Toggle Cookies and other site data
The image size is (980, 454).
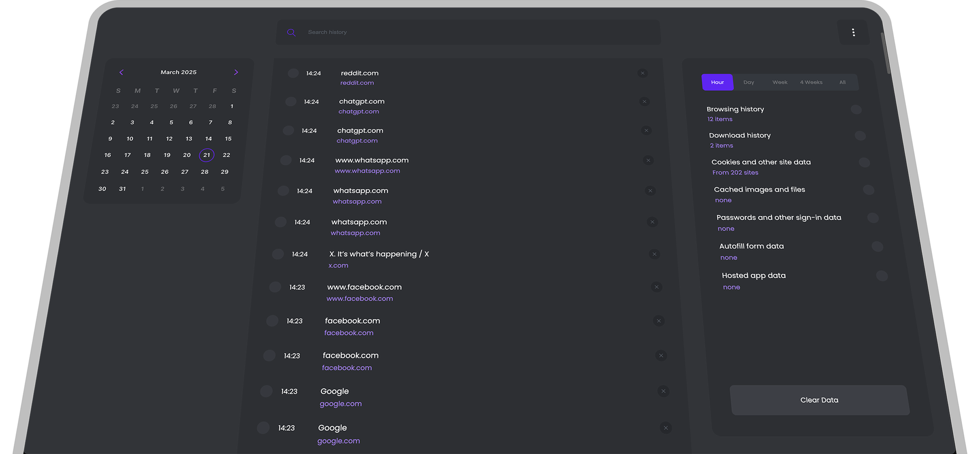[865, 162]
